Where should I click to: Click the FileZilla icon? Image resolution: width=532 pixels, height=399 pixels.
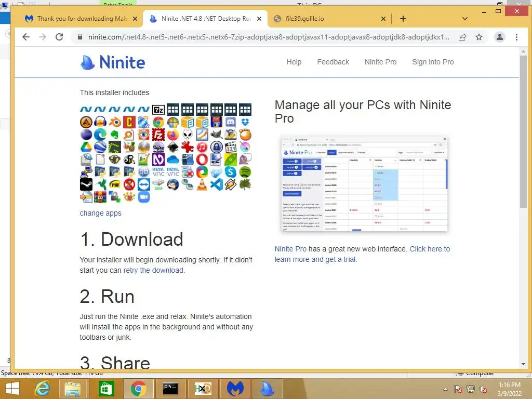click(158, 135)
